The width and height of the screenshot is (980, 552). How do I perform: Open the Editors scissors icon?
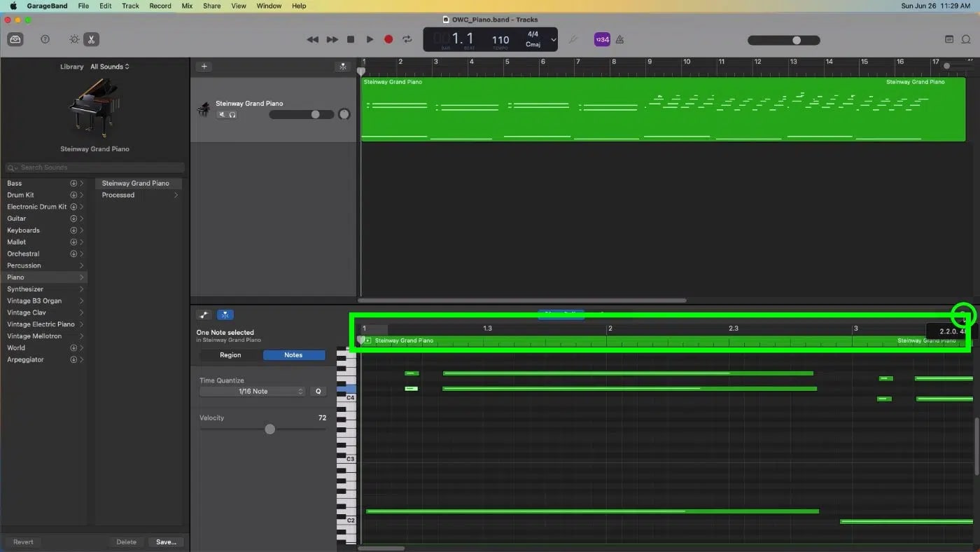[x=92, y=39]
